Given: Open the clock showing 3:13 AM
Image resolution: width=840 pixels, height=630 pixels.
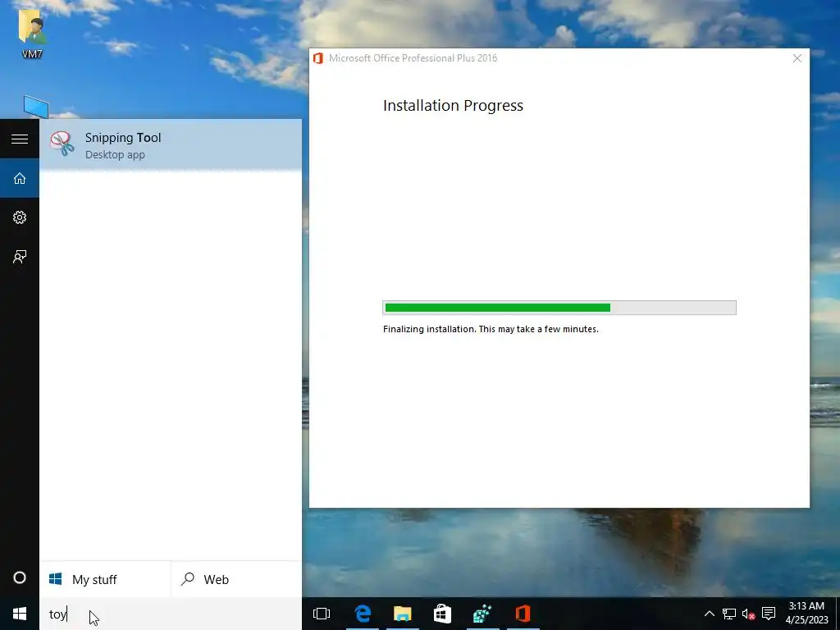Looking at the screenshot, I should pyautogui.click(x=806, y=613).
